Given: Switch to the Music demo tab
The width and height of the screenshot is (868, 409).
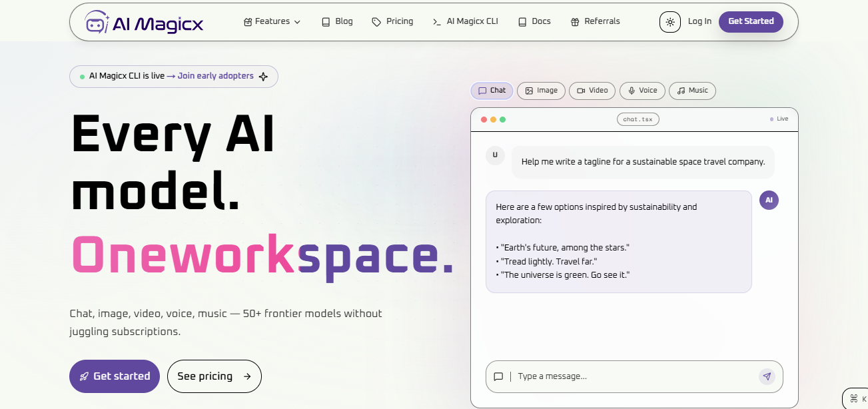Looking at the screenshot, I should coord(692,91).
